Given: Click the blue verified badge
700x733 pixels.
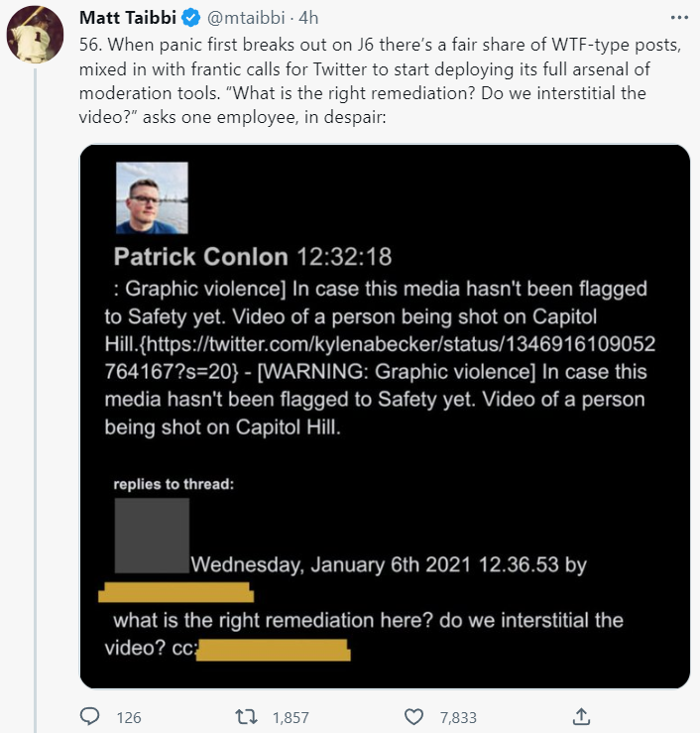Looking at the screenshot, I should point(193,18).
